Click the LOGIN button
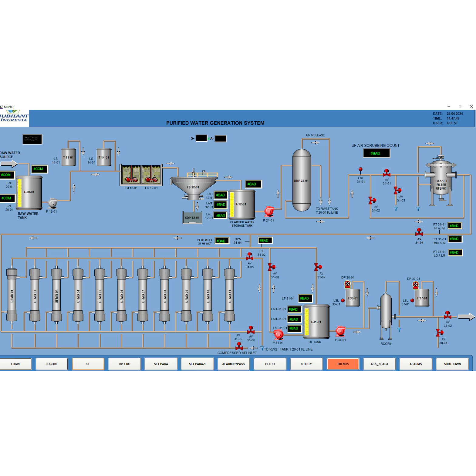Image resolution: width=476 pixels, height=476 pixels. (15, 364)
